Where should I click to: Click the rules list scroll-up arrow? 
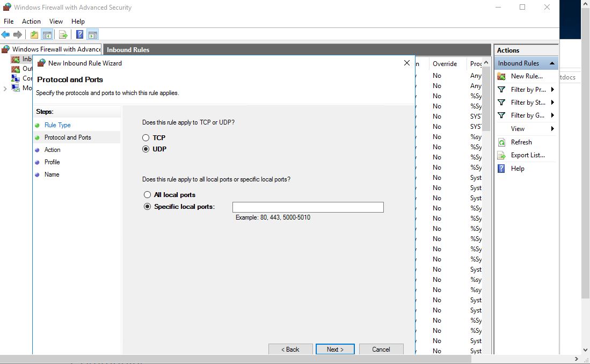click(486, 62)
